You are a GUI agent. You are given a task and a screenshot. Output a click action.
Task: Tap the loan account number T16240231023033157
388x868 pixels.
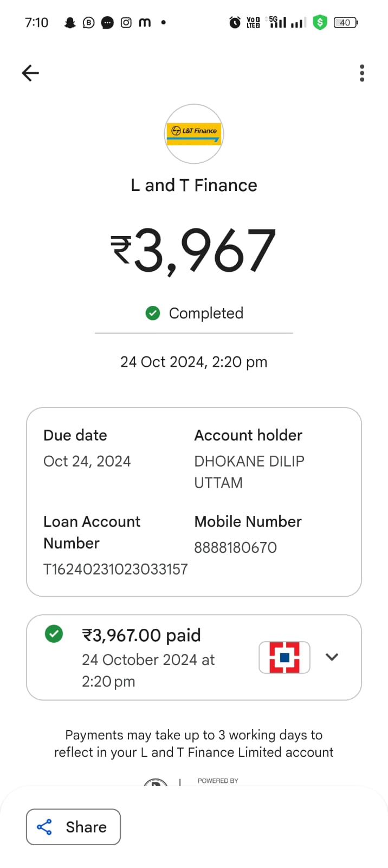point(115,569)
